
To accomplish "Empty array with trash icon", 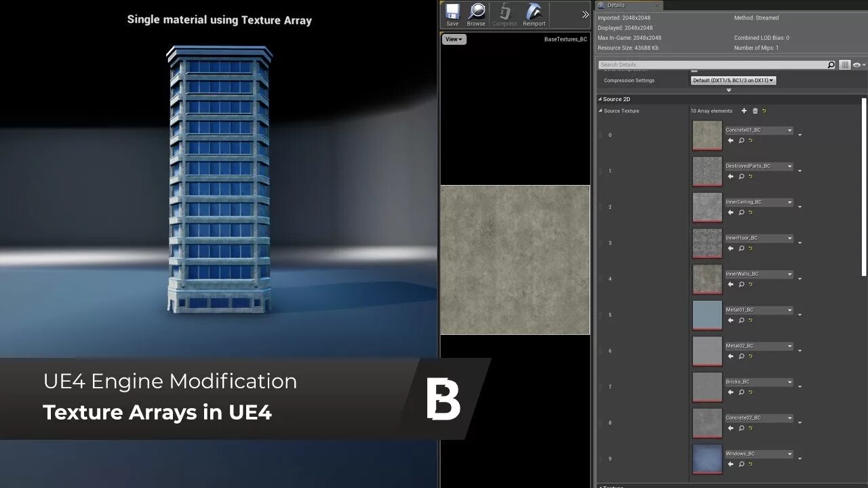I will 755,110.
